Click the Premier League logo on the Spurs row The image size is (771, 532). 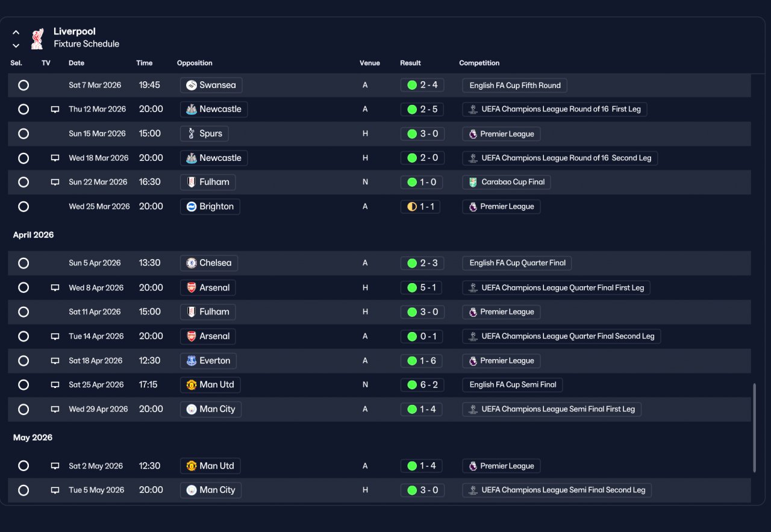pyautogui.click(x=473, y=134)
